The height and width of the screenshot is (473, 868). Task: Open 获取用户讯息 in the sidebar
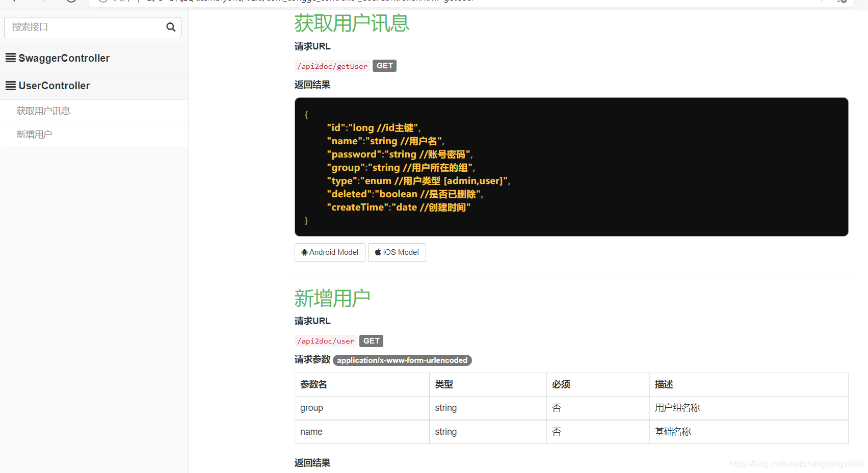(43, 111)
